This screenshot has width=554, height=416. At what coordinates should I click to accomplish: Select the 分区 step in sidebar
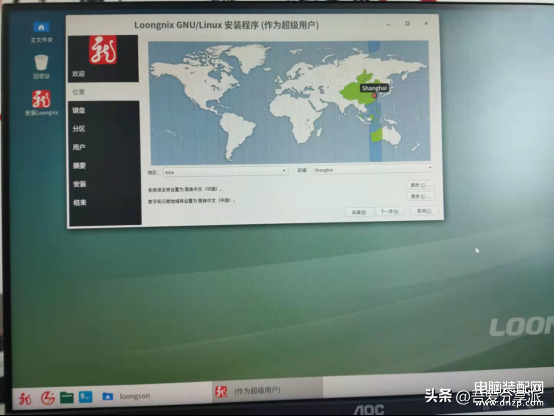pyautogui.click(x=79, y=129)
